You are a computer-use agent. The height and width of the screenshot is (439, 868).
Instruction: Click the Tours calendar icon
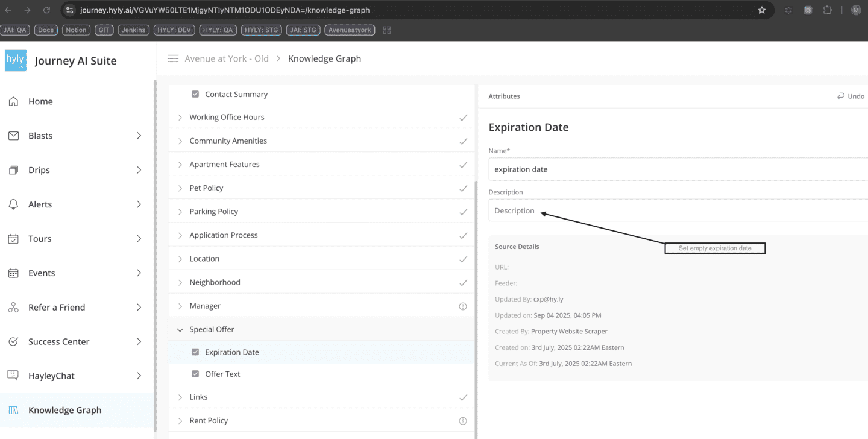[x=13, y=239]
